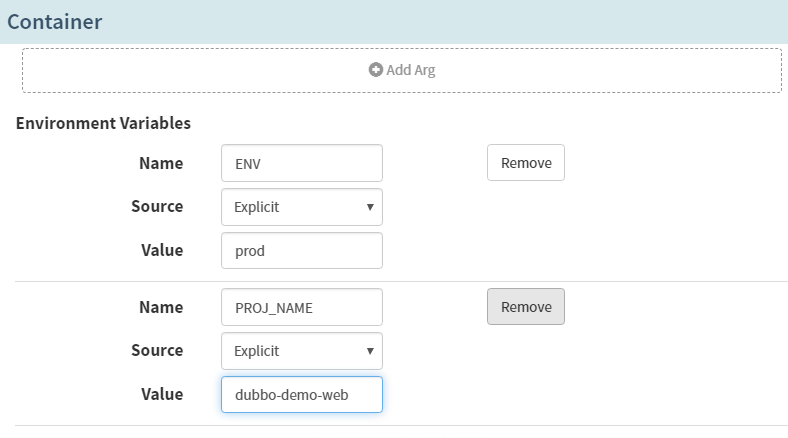
Task: Remove the ENV environment variable
Action: (525, 163)
